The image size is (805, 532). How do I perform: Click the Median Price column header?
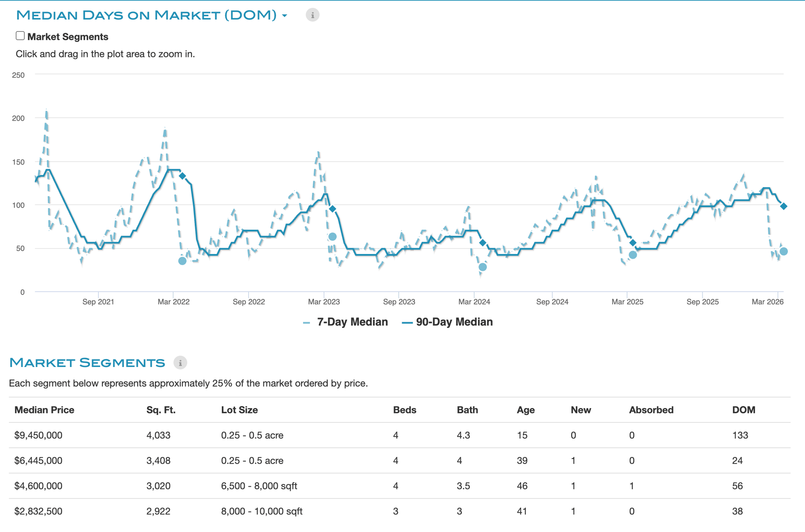44,410
